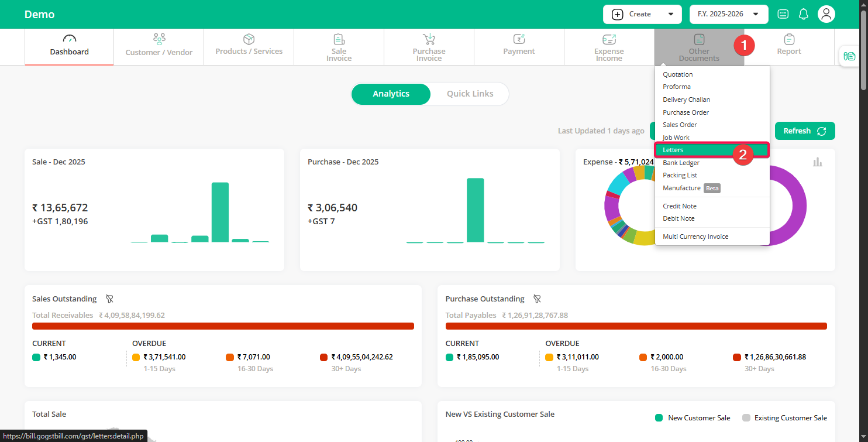Open the user profile avatar icon
This screenshot has height=442, width=868.
coord(826,14)
